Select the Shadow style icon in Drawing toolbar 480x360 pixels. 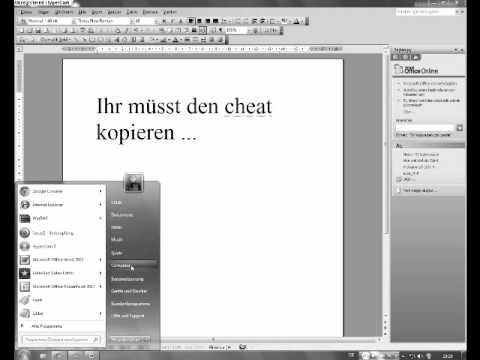pos(213,40)
